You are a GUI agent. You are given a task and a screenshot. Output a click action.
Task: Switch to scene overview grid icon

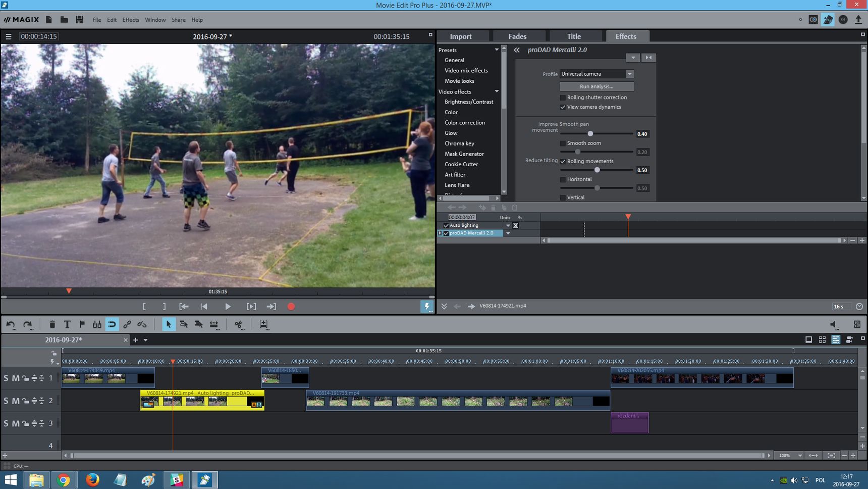[822, 340]
